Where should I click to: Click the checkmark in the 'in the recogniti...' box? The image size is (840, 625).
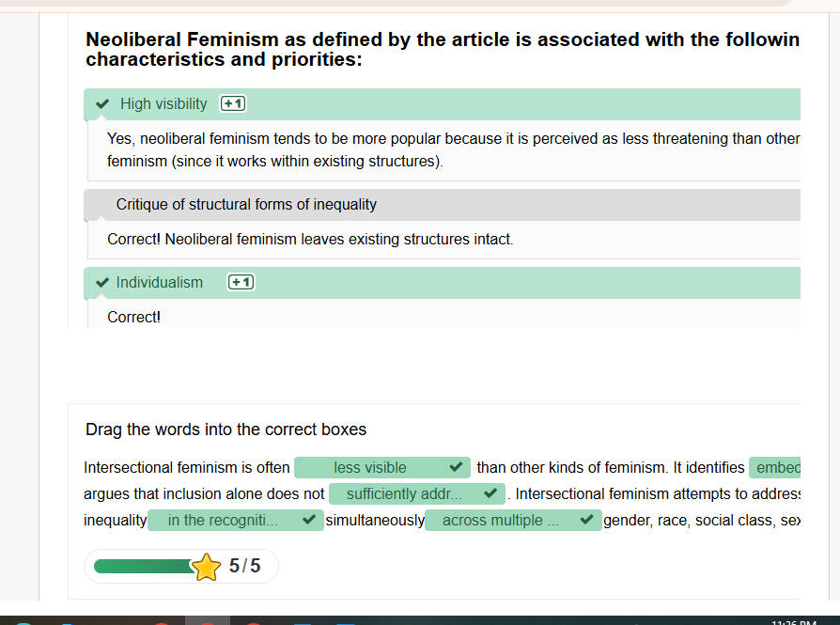pyautogui.click(x=309, y=520)
